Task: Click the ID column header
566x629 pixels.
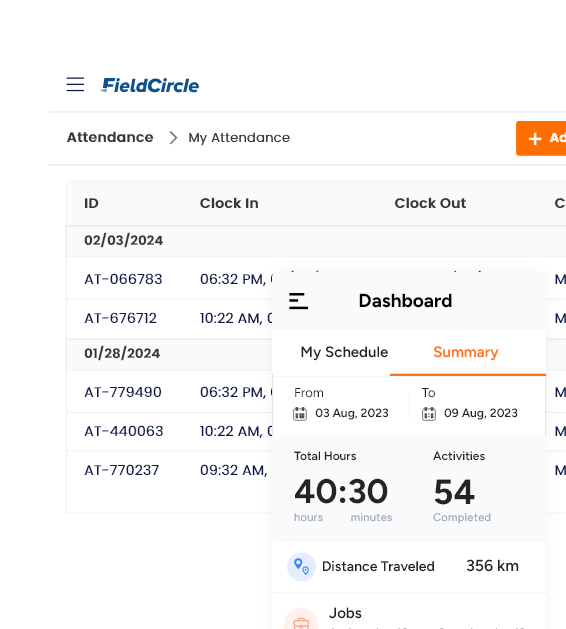Action: tap(91, 203)
